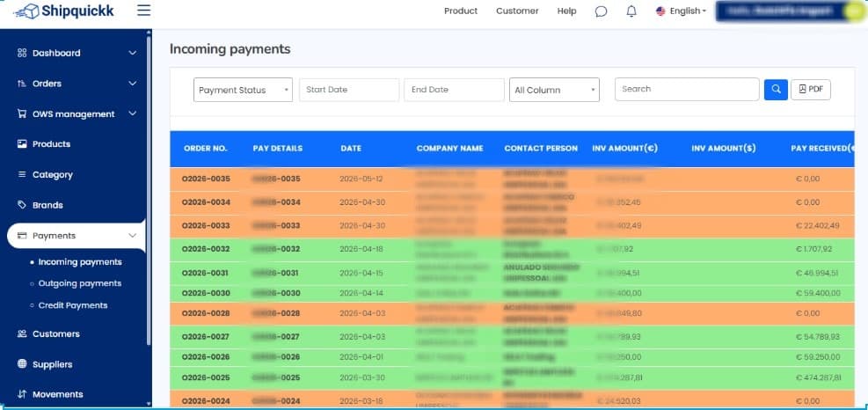Click the Movements arrows icon
The image size is (868, 410).
22,394
